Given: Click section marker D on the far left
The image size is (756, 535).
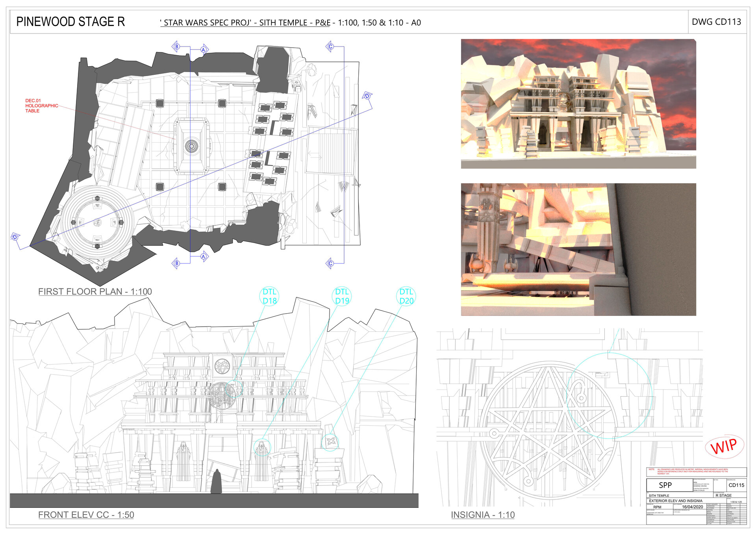Looking at the screenshot, I should pos(14,238).
